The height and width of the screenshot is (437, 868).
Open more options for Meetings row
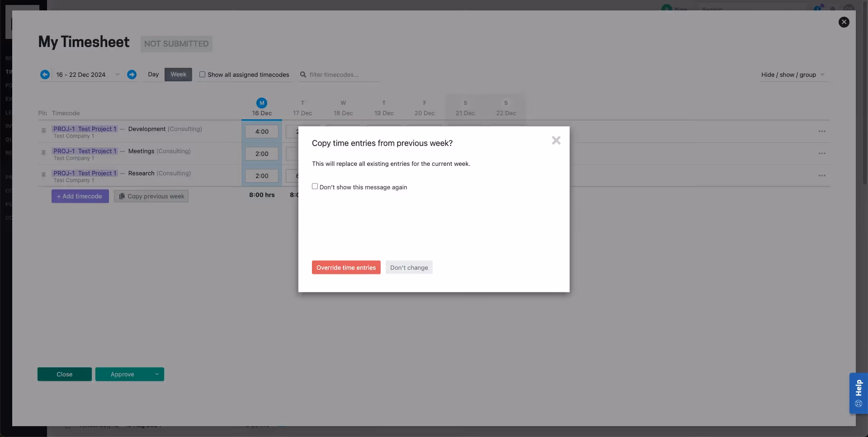[x=822, y=154]
